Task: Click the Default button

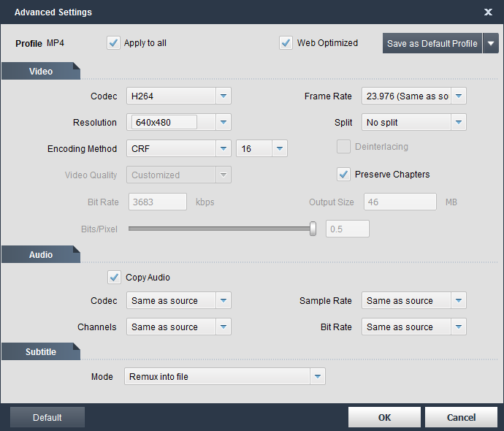Action: click(x=47, y=417)
